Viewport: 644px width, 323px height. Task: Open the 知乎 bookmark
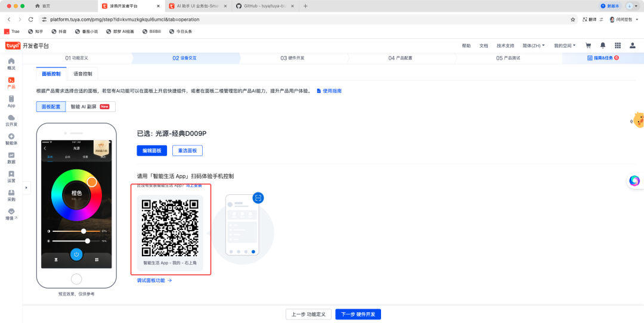coord(35,31)
